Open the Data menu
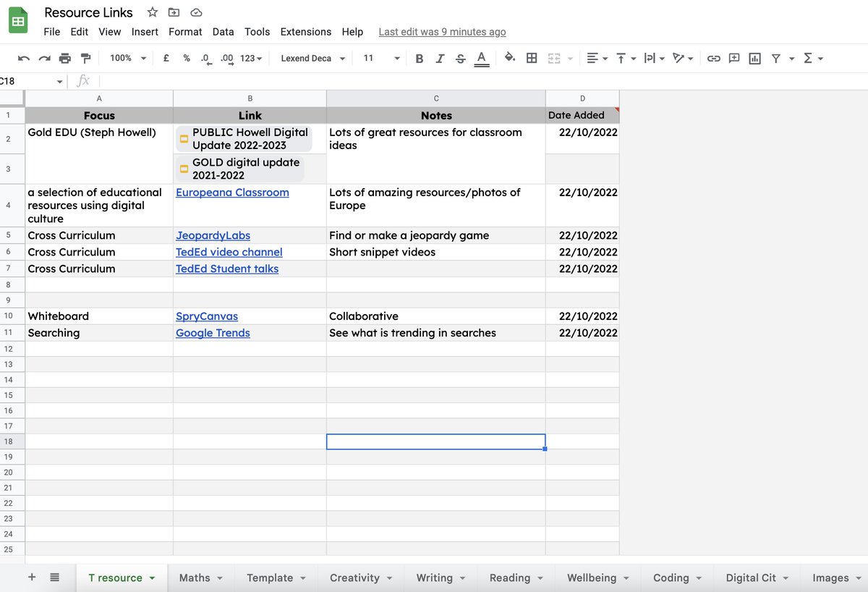 coord(224,32)
